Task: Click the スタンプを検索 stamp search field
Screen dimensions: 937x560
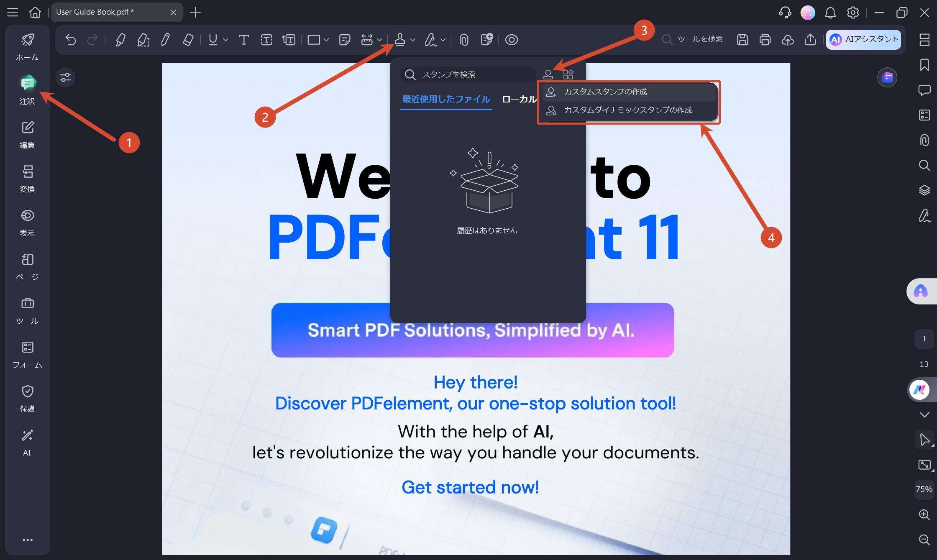Action: tap(468, 74)
